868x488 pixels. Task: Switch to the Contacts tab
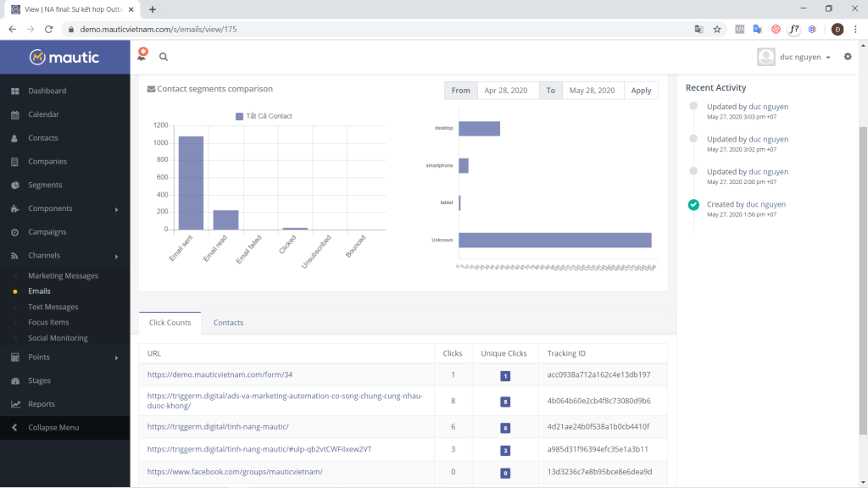[x=228, y=323]
